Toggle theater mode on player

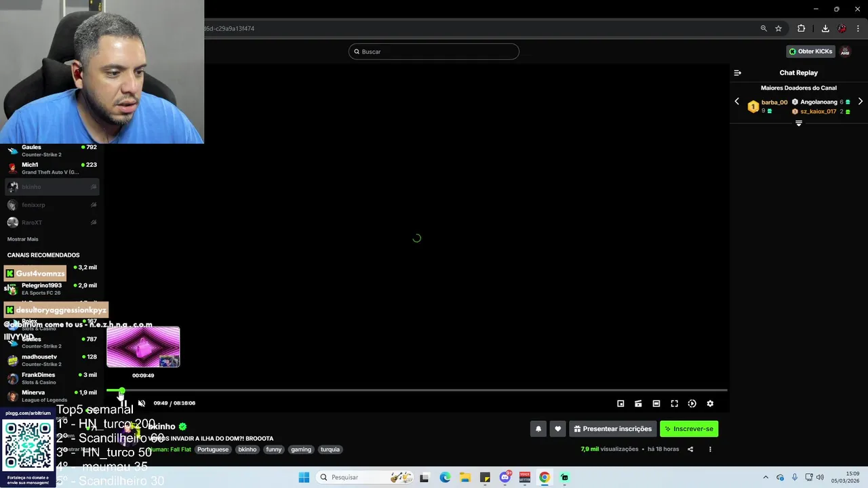pos(656,403)
